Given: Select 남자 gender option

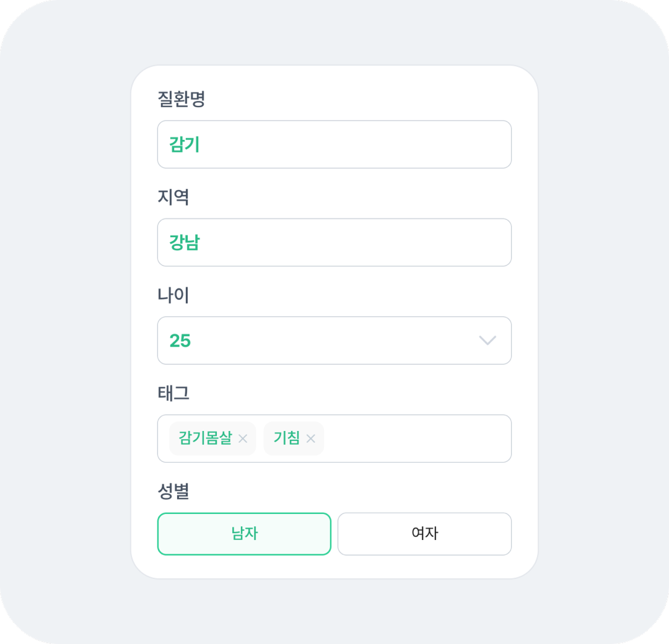Looking at the screenshot, I should click(x=244, y=534).
